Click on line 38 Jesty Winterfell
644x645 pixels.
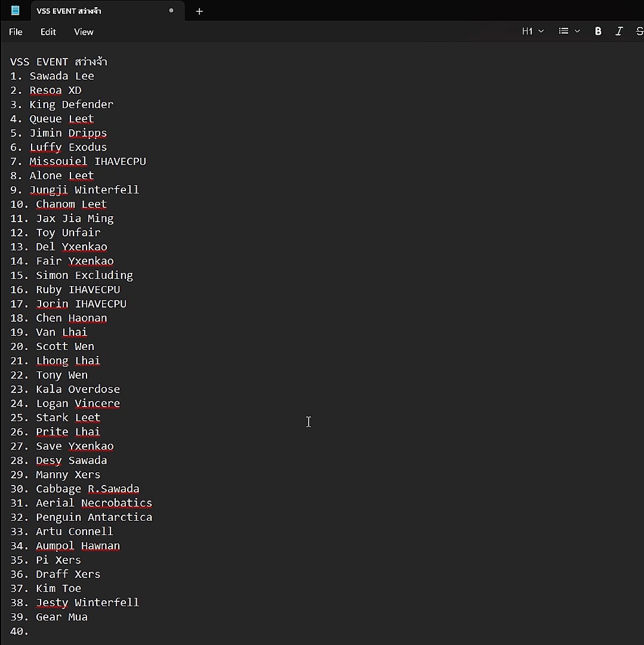click(x=75, y=603)
